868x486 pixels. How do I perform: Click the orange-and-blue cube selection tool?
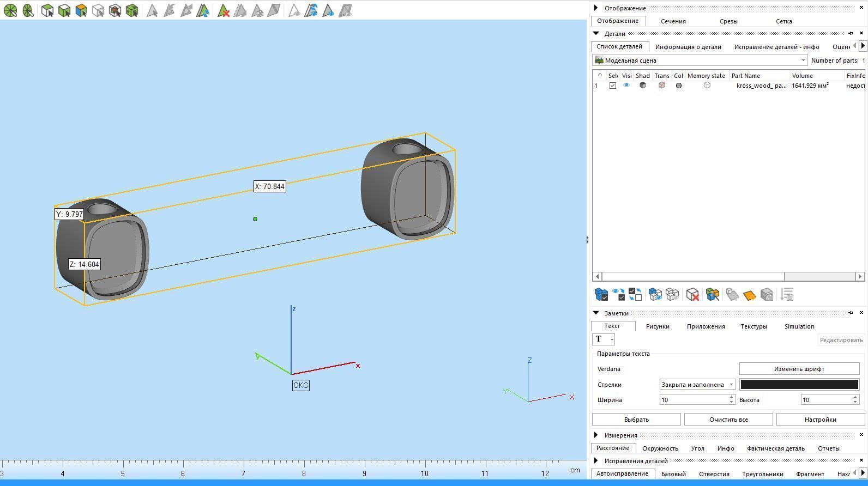pyautogui.click(x=81, y=10)
